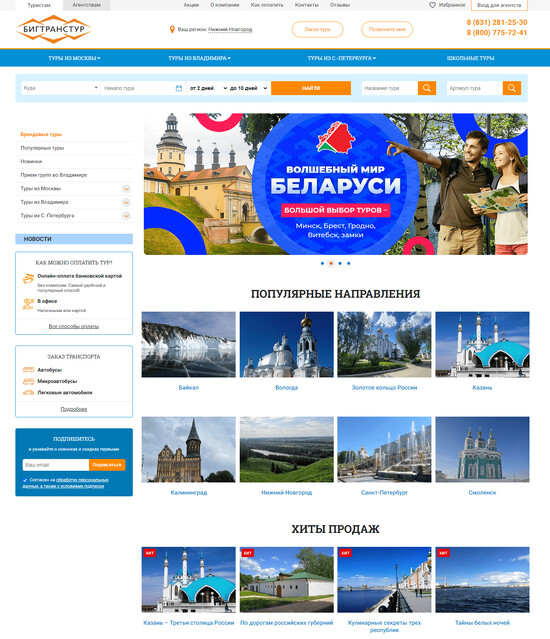
Task: Toggle personal data consent checkbox
Action: tap(25, 480)
